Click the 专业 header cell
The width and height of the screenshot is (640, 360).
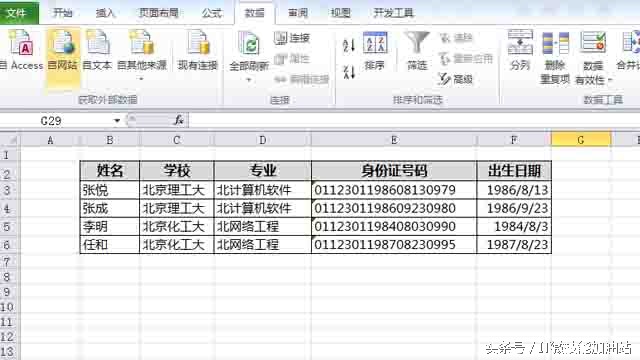tap(262, 171)
